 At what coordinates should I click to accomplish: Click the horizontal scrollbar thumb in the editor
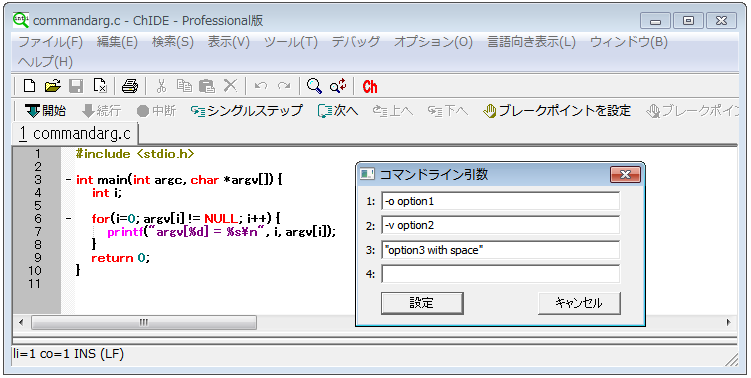tap(144, 322)
